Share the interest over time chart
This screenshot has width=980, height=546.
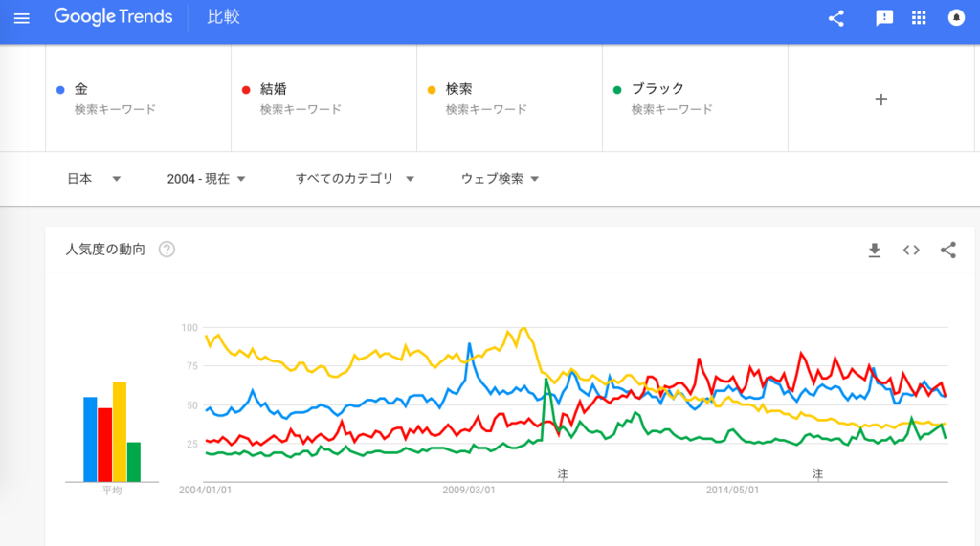948,251
